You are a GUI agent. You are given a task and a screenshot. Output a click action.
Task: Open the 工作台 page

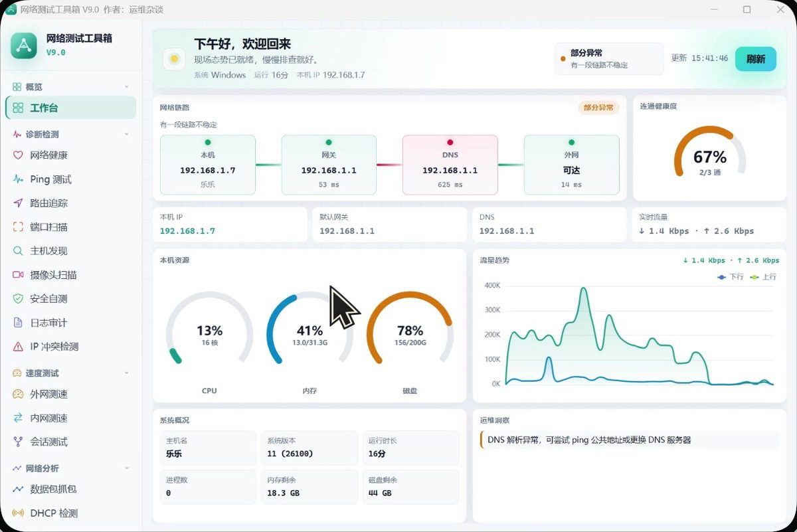pos(70,108)
